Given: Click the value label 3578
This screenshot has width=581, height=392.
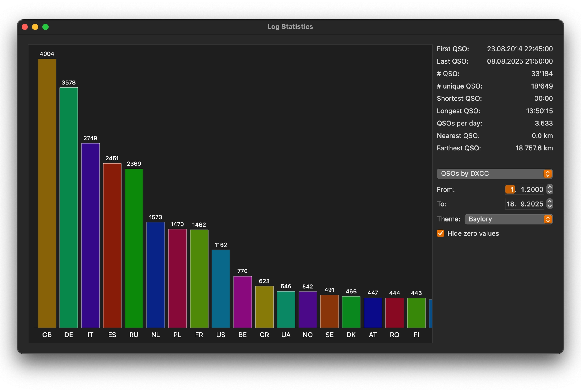Looking at the screenshot, I should 69,82.
